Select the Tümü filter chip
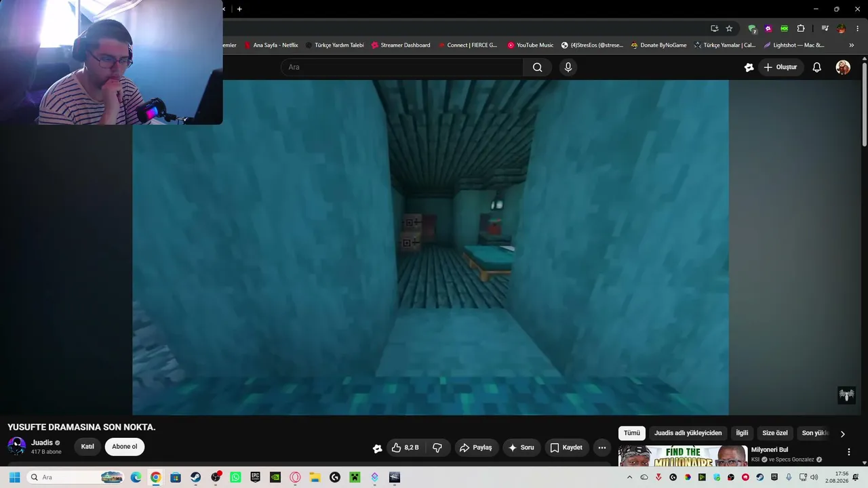 632,433
